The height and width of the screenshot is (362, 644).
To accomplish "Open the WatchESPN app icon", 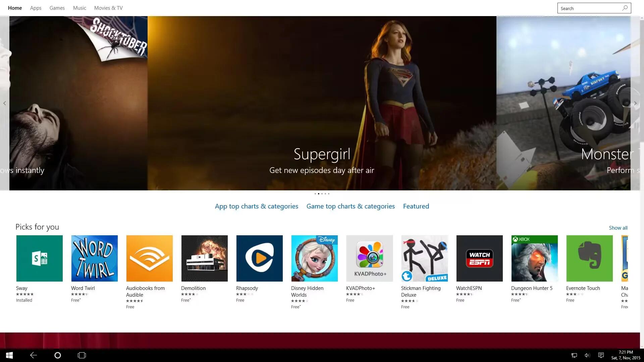I will tap(479, 258).
